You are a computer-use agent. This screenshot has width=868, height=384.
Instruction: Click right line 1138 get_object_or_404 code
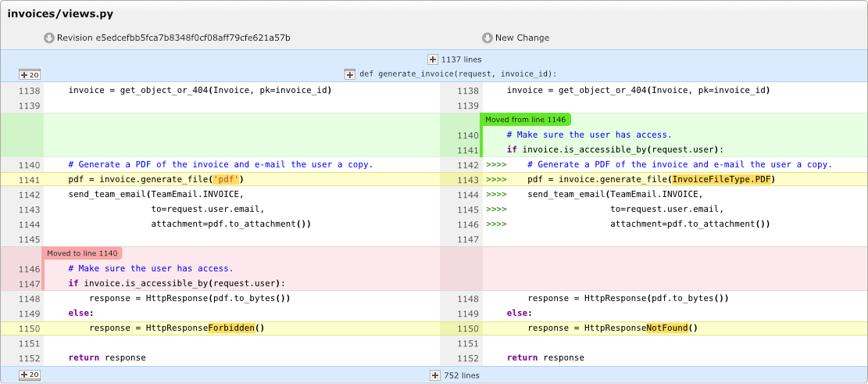tap(638, 90)
